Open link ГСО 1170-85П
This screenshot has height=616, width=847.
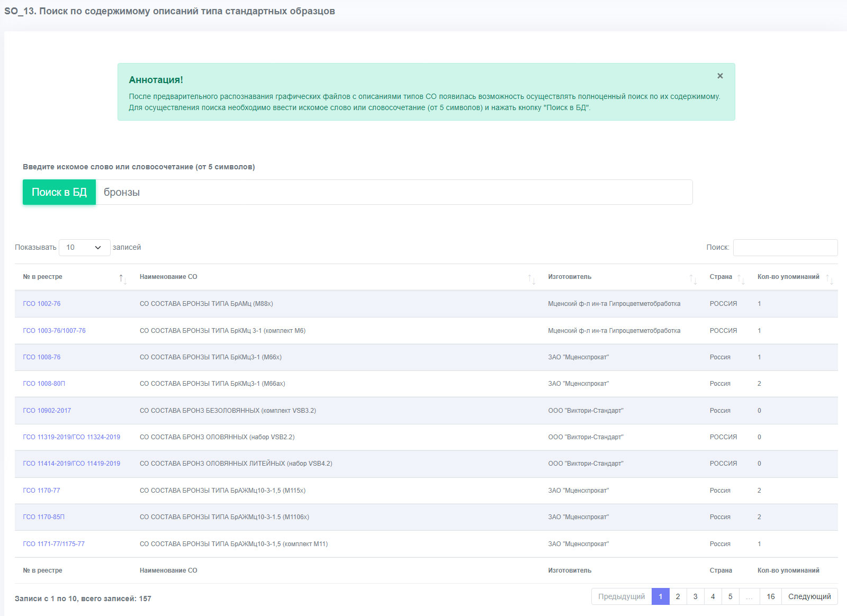click(x=43, y=517)
